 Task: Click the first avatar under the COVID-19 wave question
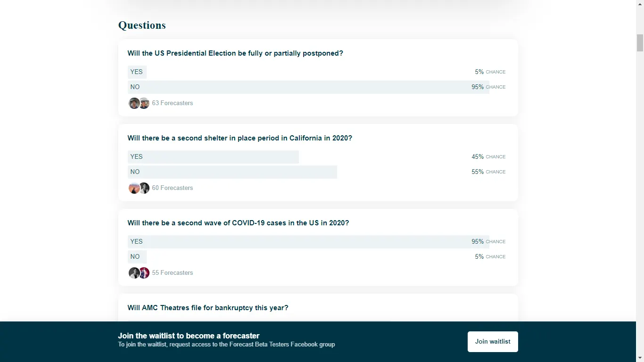click(x=134, y=273)
